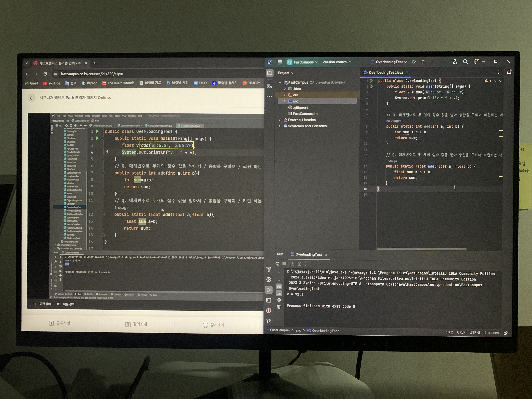This screenshot has width=532, height=399.
Task: Open the Version control dropdown menu
Action: point(336,62)
